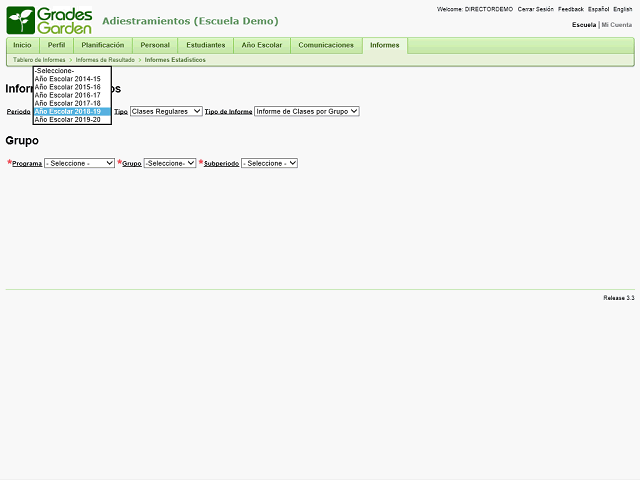640x480 pixels.
Task: Switch language to English
Action: click(x=622, y=9)
